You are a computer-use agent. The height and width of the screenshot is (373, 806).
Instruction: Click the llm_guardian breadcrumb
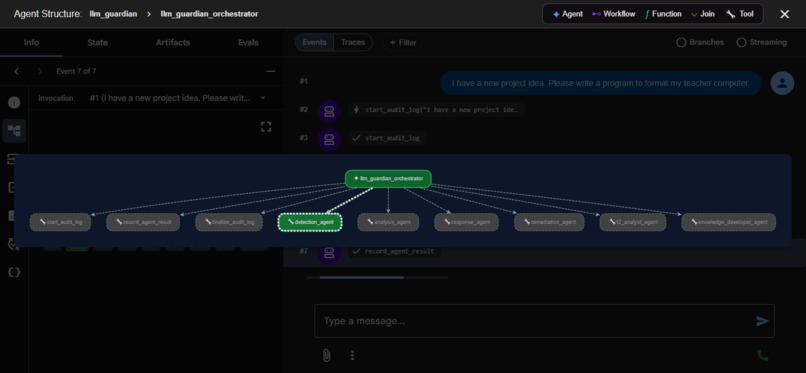click(x=113, y=14)
